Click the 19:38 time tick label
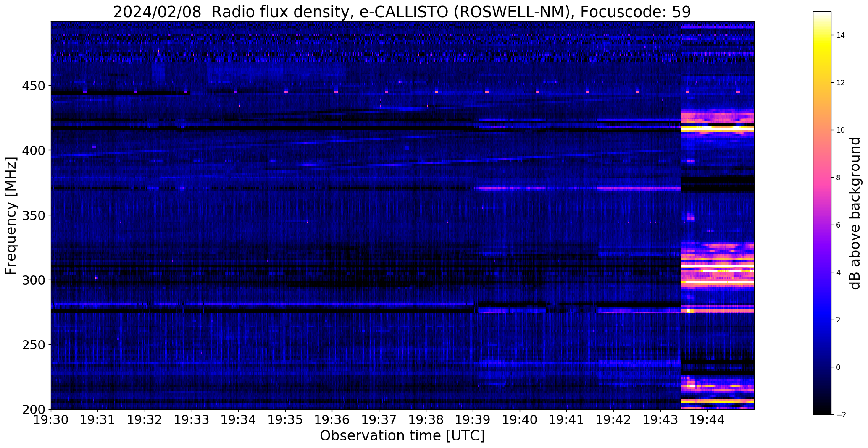The height and width of the screenshot is (448, 868). click(426, 419)
